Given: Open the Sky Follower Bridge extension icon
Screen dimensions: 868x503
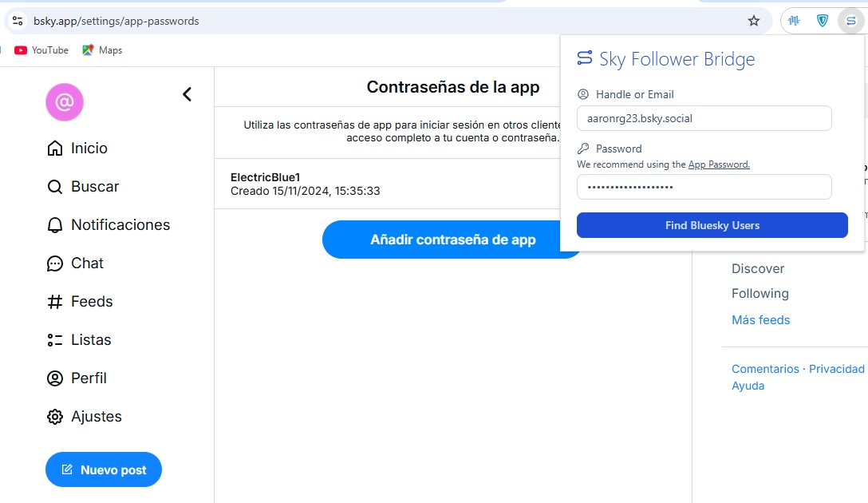Looking at the screenshot, I should 850,21.
